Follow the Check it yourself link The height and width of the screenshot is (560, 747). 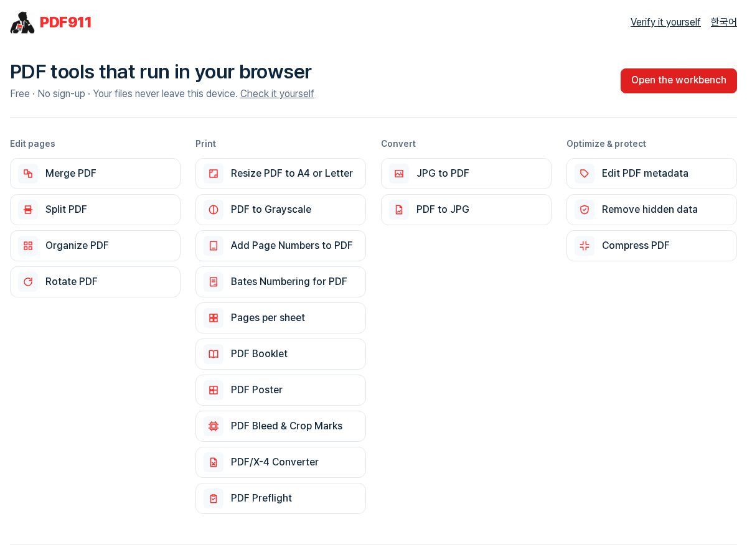[277, 94]
